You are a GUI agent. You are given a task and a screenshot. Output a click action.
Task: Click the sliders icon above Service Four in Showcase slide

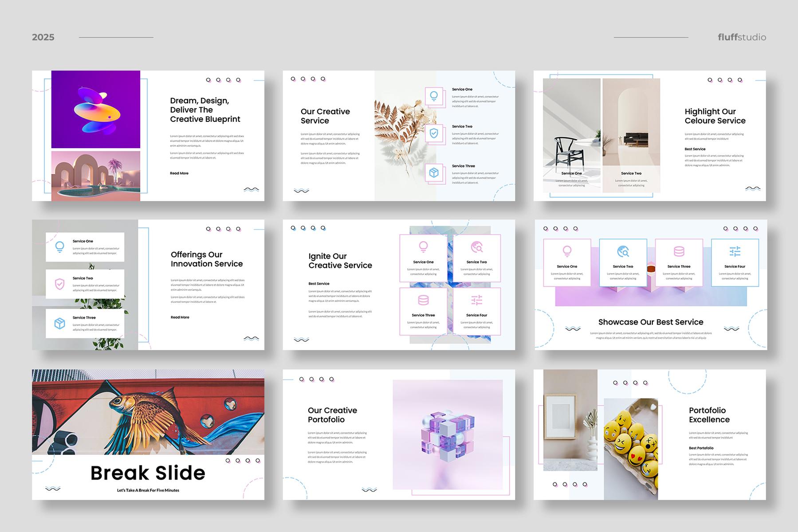(x=735, y=252)
